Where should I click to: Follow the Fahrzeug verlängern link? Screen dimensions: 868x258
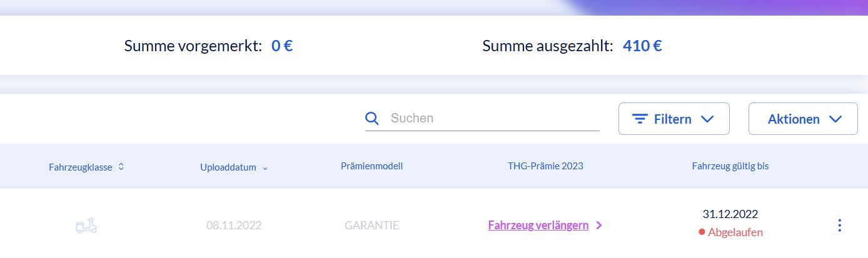538,226
